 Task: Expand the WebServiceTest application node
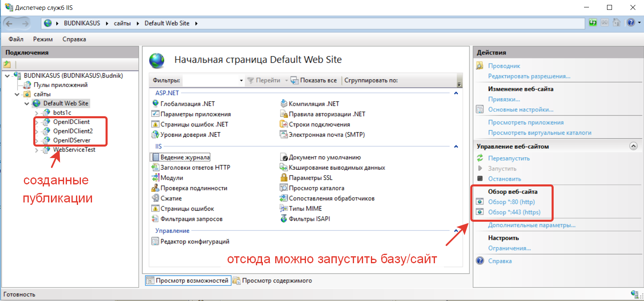coord(36,150)
